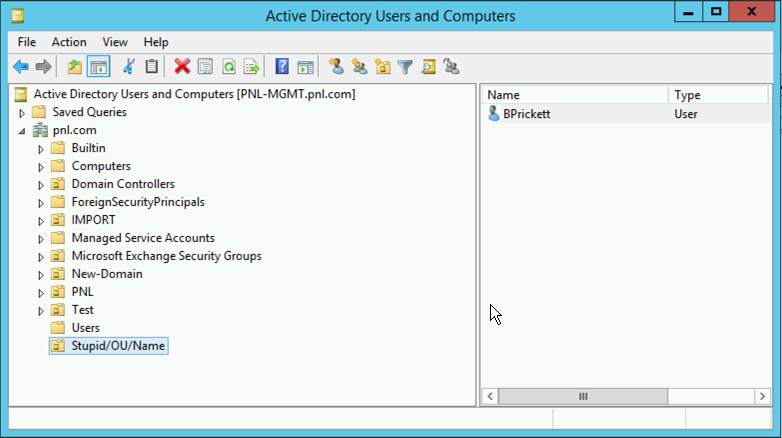This screenshot has width=782, height=438.
Task: Delete the selected object with red X
Action: click(x=182, y=66)
